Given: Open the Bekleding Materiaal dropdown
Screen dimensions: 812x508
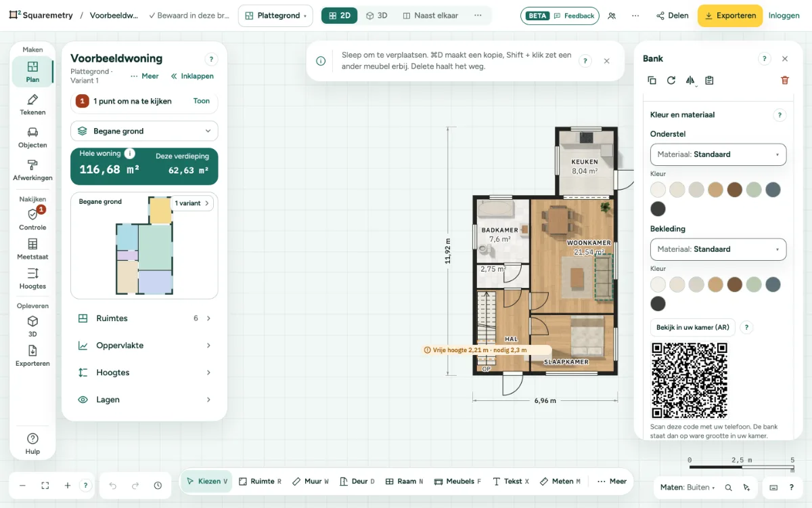Looking at the screenshot, I should [718, 249].
